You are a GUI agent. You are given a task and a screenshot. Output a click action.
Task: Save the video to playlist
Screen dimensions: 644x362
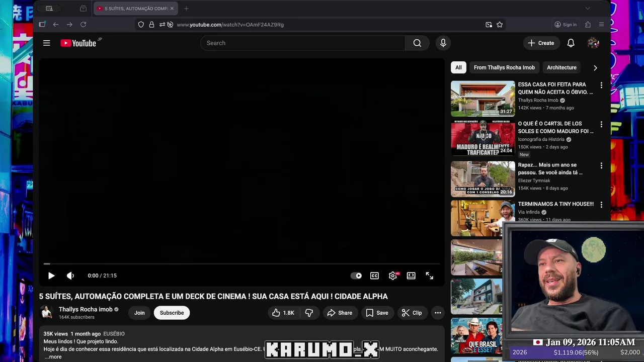click(377, 313)
